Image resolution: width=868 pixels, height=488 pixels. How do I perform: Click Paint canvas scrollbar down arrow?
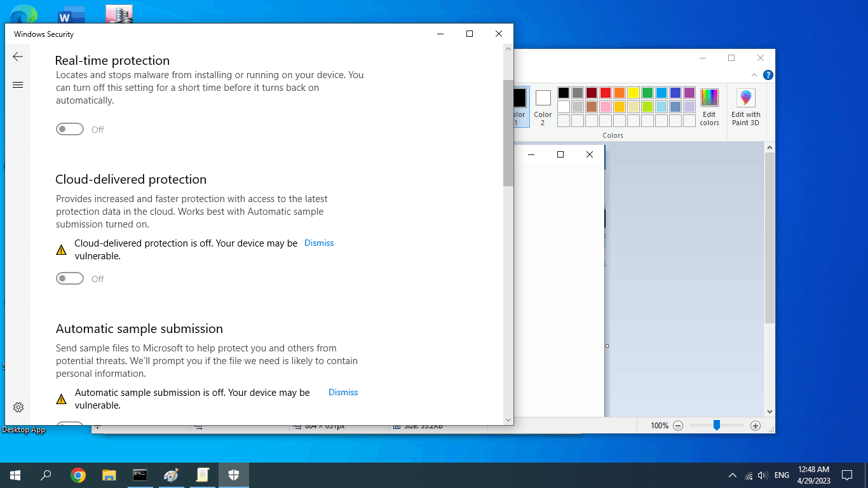click(x=770, y=412)
